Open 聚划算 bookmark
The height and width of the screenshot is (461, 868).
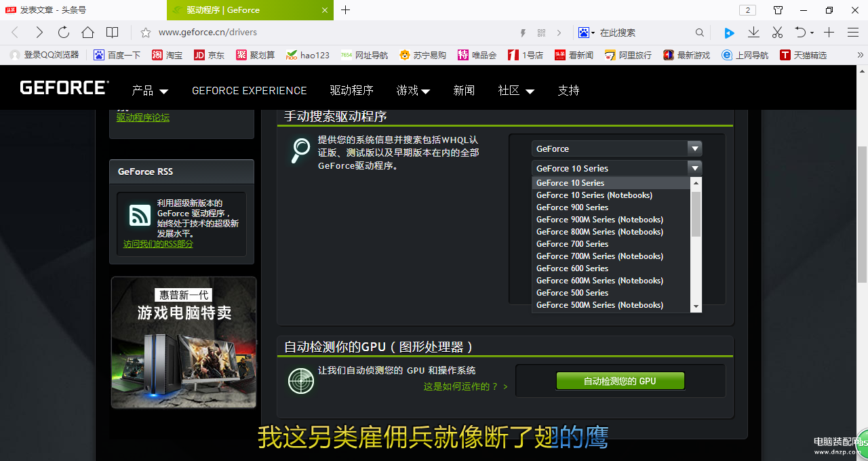[x=256, y=55]
